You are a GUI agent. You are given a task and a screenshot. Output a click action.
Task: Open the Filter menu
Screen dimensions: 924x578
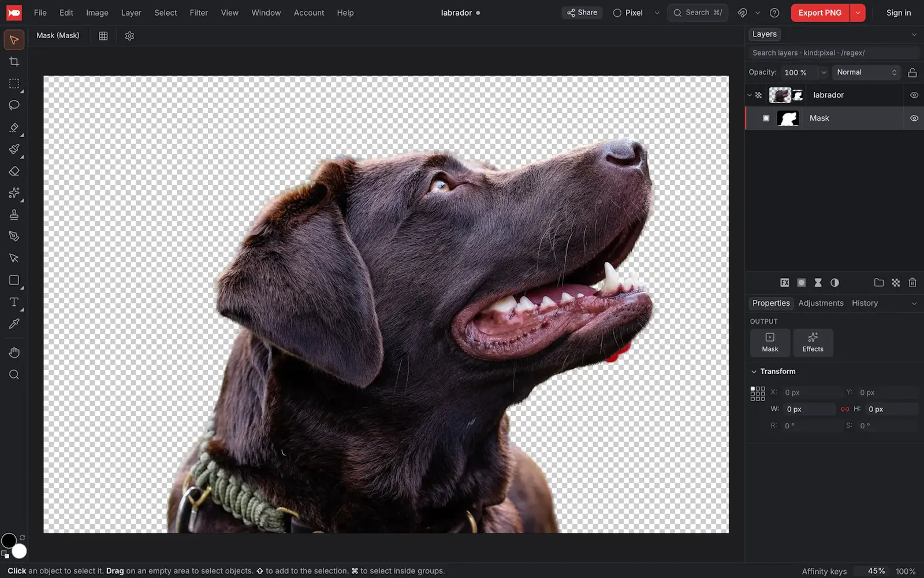tap(199, 13)
